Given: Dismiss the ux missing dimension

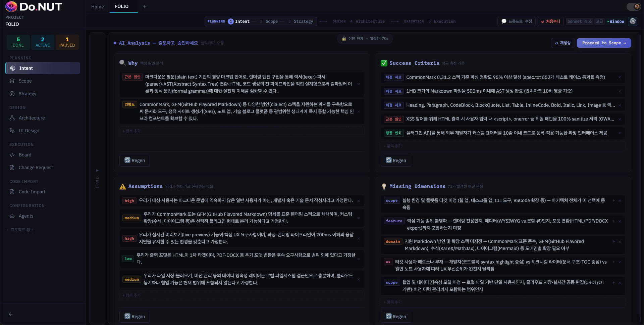Looking at the screenshot, I should pos(620,262).
